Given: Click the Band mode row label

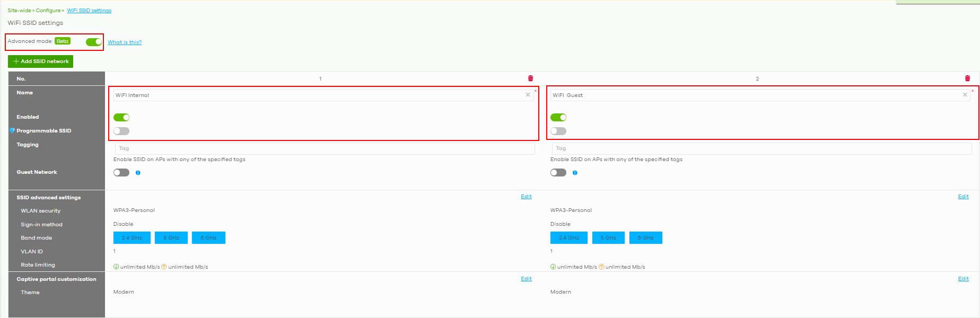Looking at the screenshot, I should click(x=36, y=238).
